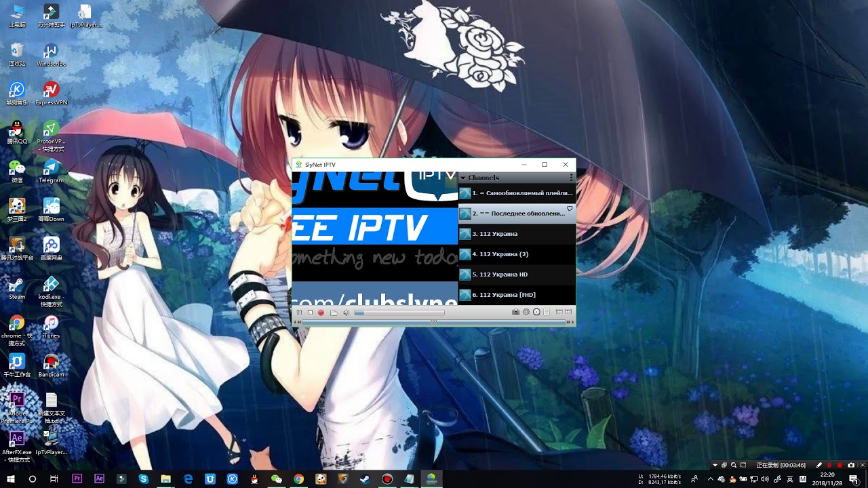This screenshot has height=488, width=868.
Task: Open the Channels panel three-dot menu
Action: 572,178
